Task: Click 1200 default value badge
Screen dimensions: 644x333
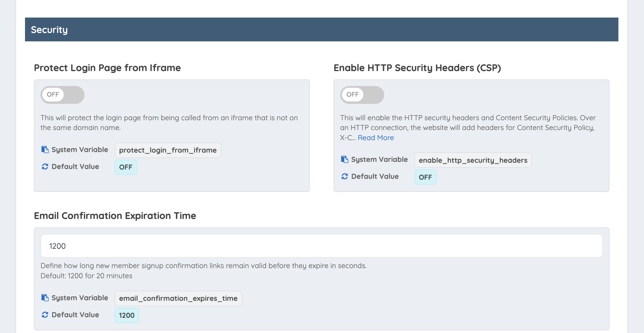Action: pos(127,315)
